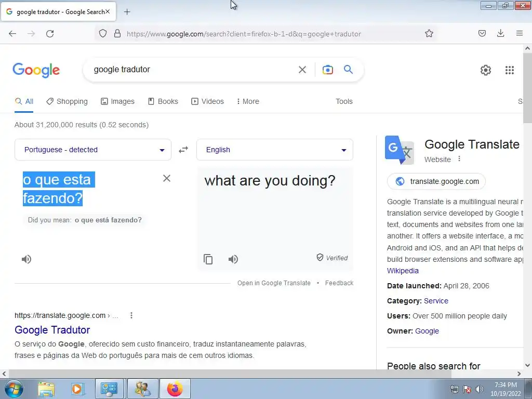Open Windows Explorer from taskbar
532x399 pixels.
click(46, 389)
